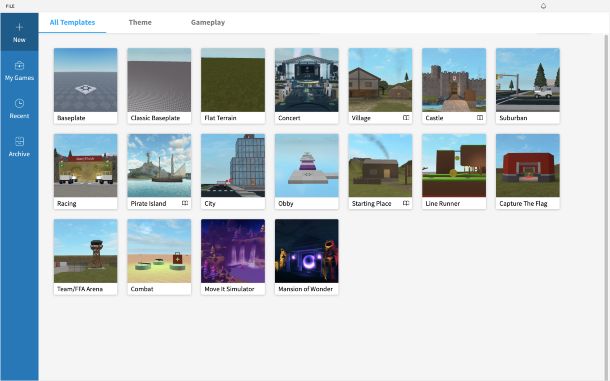
Task: Select the Team/FFA Arena template thumbnail
Action: point(85,251)
